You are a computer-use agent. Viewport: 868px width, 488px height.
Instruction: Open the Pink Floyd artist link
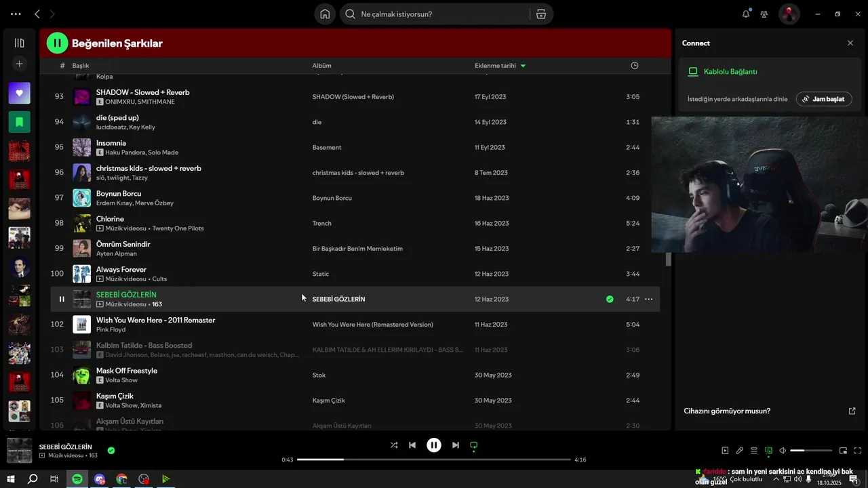pyautogui.click(x=111, y=329)
